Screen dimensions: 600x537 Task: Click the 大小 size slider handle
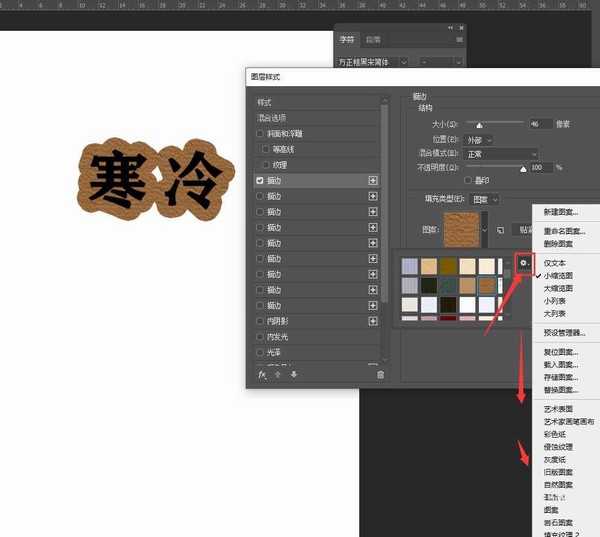(x=479, y=126)
